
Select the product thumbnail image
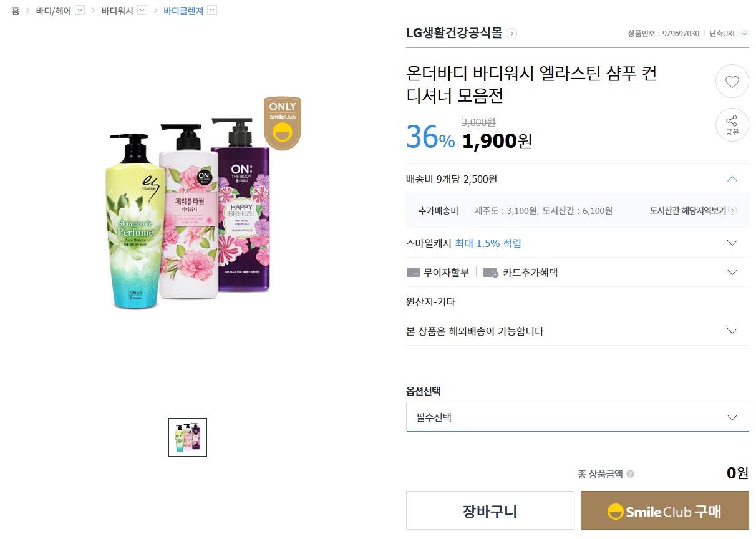(188, 437)
